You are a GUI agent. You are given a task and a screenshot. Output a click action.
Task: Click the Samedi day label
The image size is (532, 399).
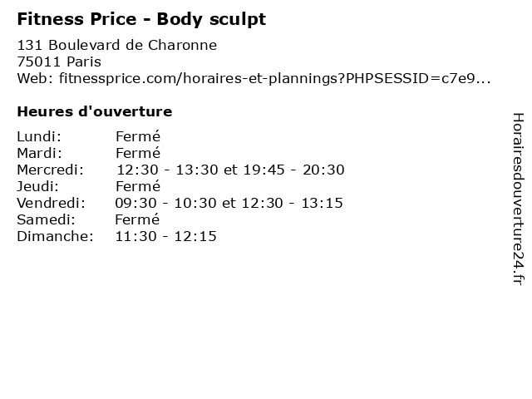(x=46, y=219)
